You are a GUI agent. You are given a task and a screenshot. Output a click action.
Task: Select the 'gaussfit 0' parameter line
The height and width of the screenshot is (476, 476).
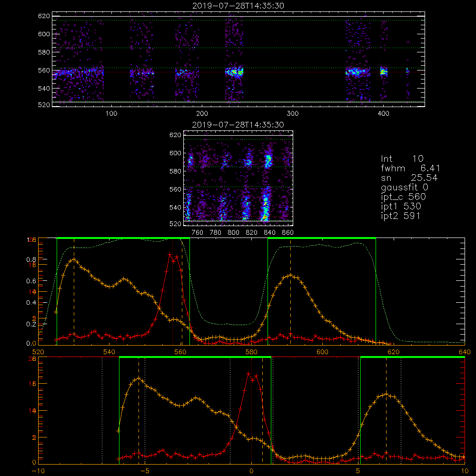(x=405, y=187)
